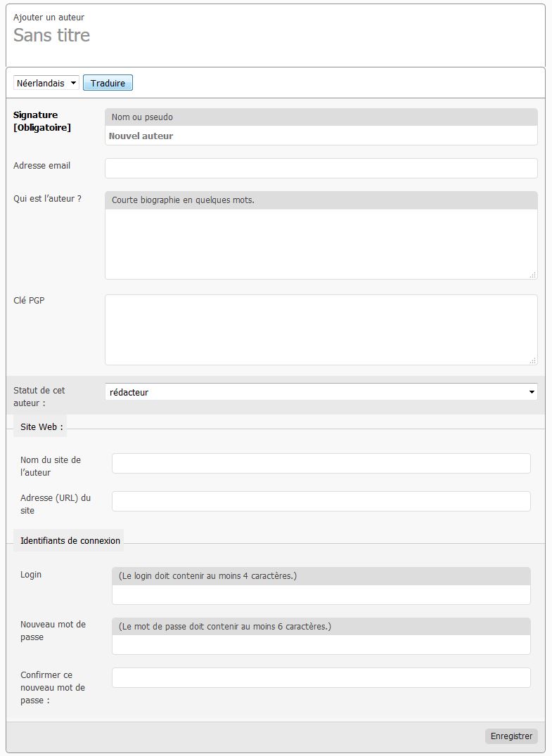Click the Nom du site de l'auteur field
Screen dimensions: 552x756
tap(321, 463)
